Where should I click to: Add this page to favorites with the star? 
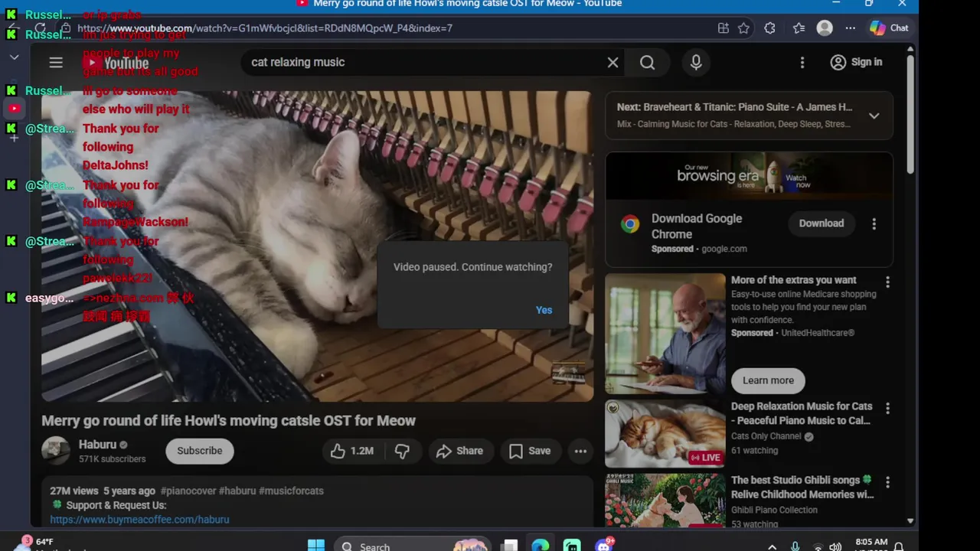point(743,28)
